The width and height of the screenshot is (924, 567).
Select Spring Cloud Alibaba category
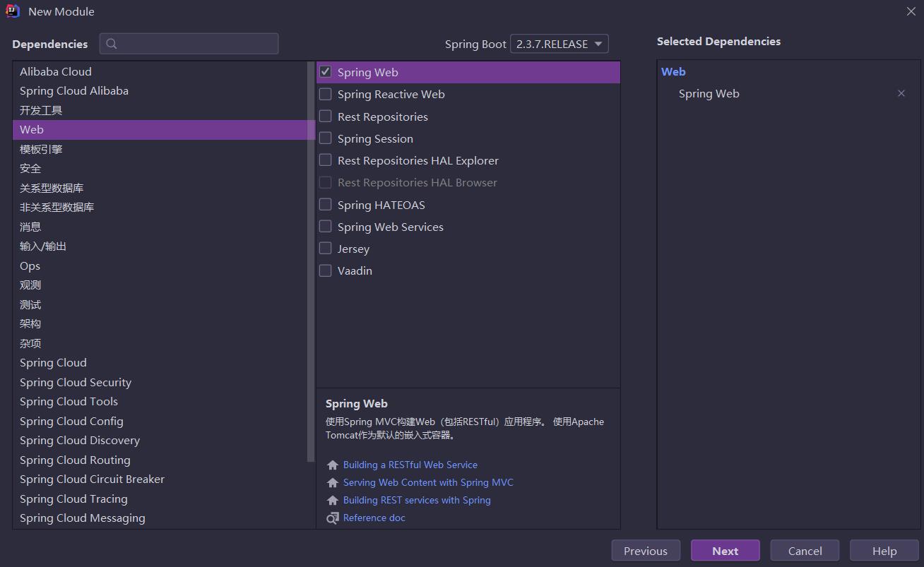[x=160, y=91]
